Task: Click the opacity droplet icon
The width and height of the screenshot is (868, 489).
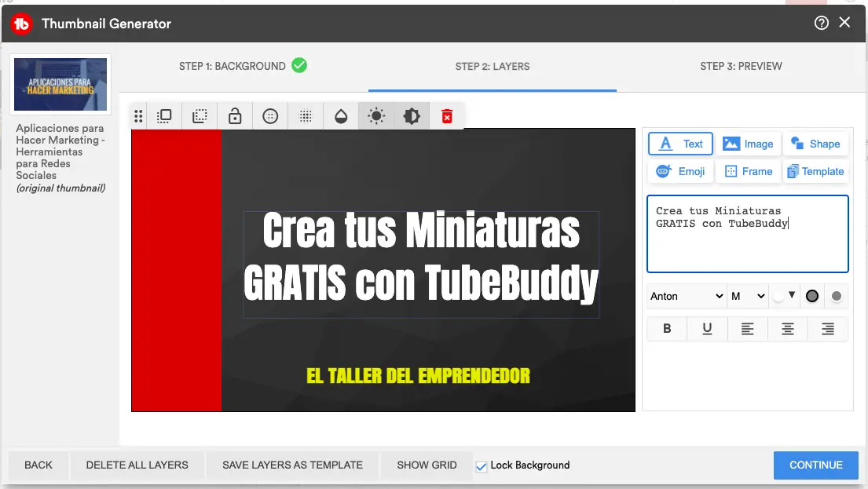Action: [x=341, y=116]
